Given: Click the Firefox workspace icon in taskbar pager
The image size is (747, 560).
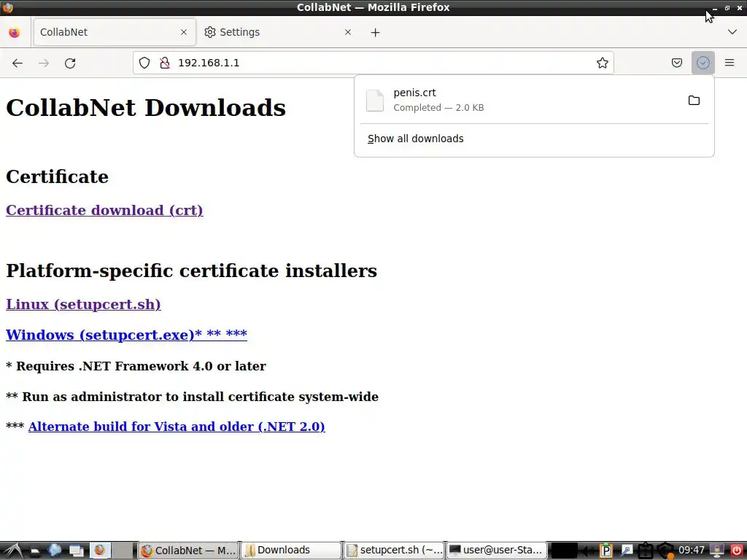Looking at the screenshot, I should click(x=100, y=551).
